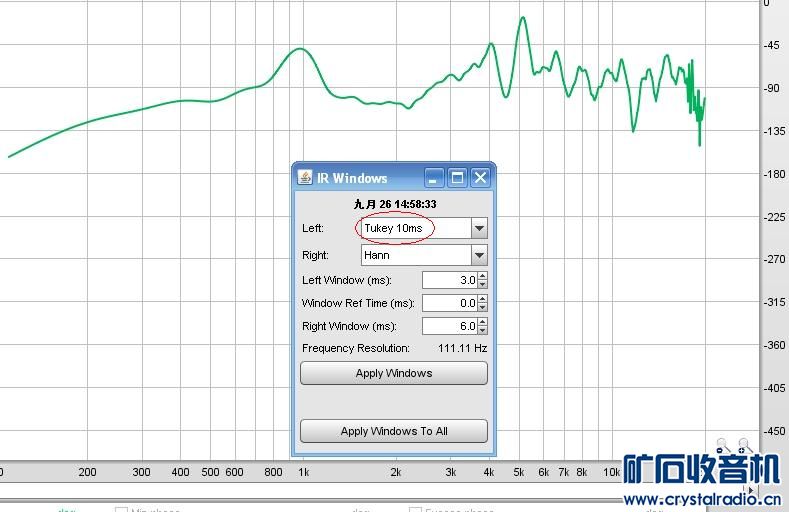Viewport: 789px width, 512px height.
Task: Minimize the IR Windows dialog
Action: click(x=434, y=178)
